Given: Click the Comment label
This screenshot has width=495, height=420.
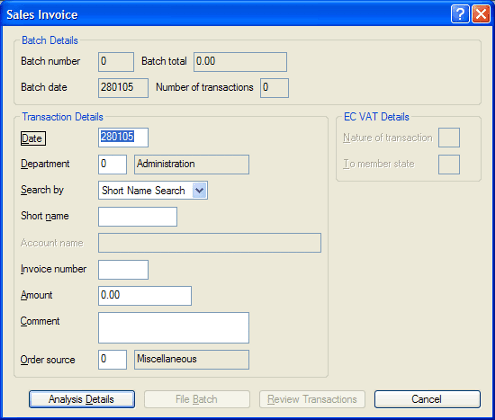Looking at the screenshot, I should 40,321.
